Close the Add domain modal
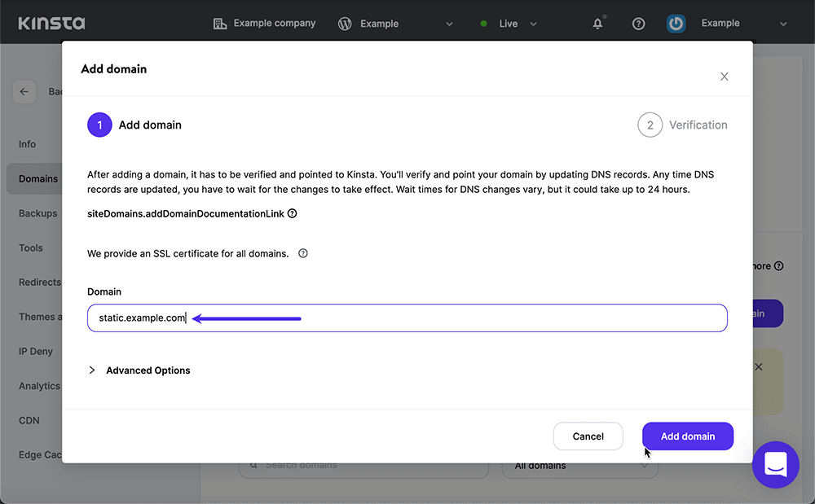Screen dimensions: 815x504 click(724, 76)
